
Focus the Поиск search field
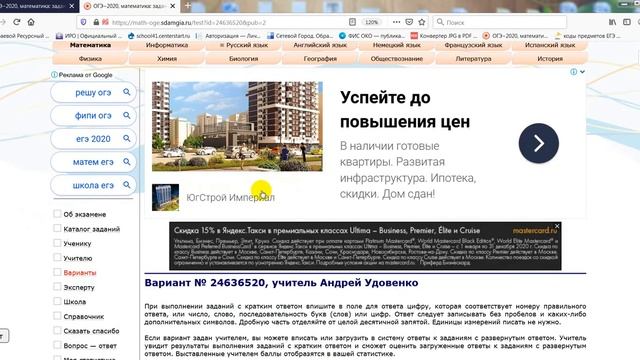[500, 22]
